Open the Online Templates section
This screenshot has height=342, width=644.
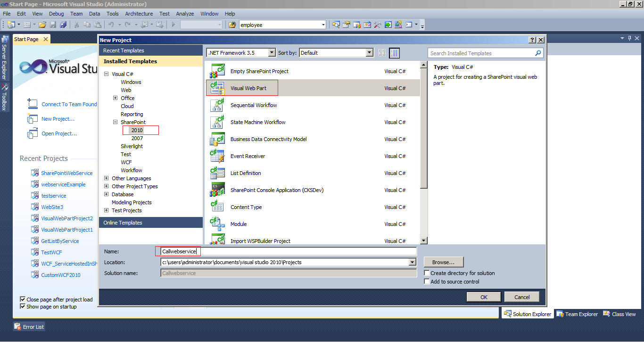(x=151, y=223)
